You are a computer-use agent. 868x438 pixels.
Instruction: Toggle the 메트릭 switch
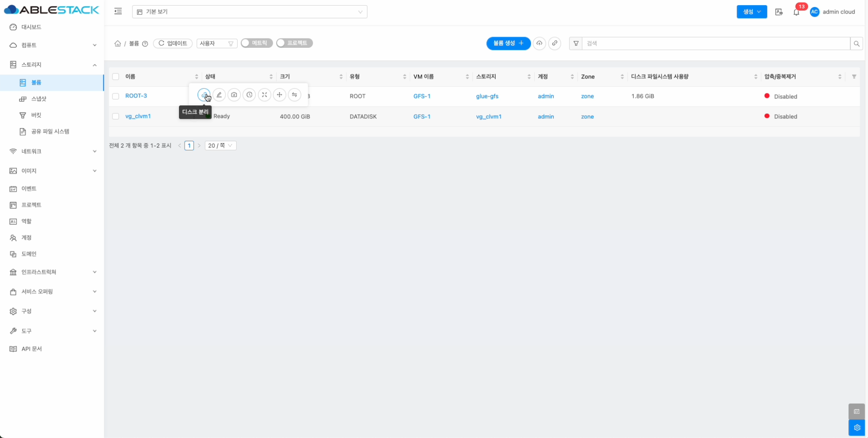pyautogui.click(x=256, y=43)
